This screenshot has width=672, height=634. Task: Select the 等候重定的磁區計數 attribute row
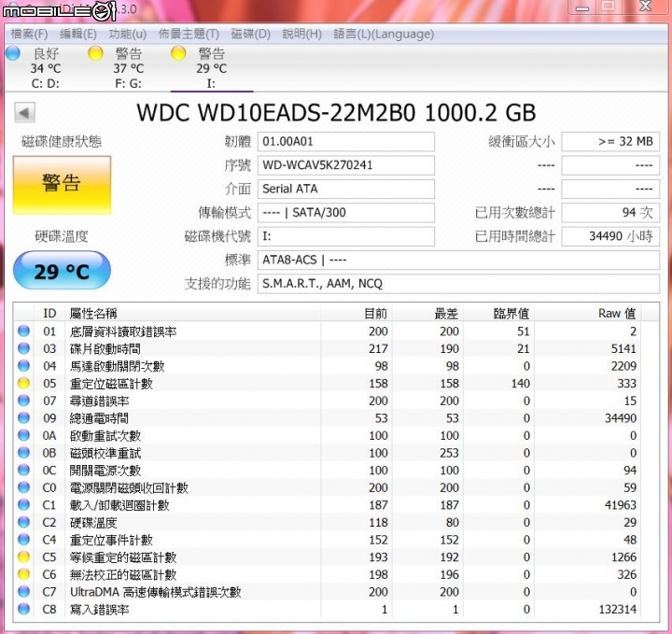point(328,557)
